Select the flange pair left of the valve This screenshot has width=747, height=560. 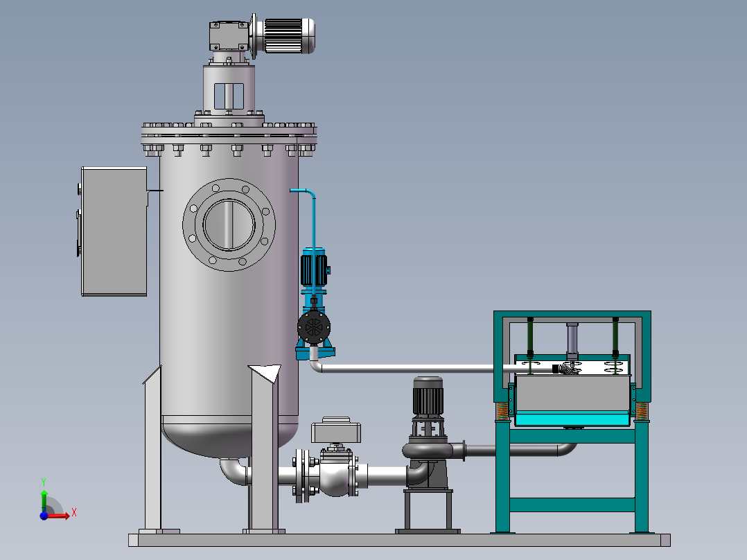(x=302, y=476)
